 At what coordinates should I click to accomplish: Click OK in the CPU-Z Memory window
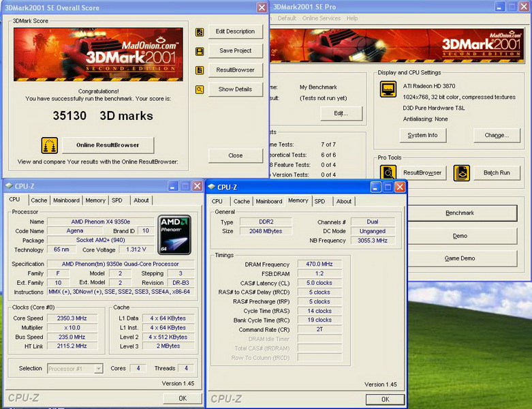click(x=386, y=399)
